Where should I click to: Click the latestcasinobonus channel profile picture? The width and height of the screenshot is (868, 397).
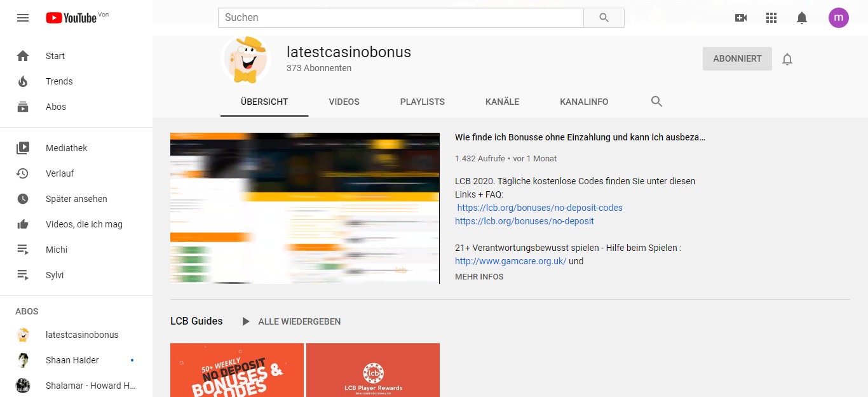point(246,59)
